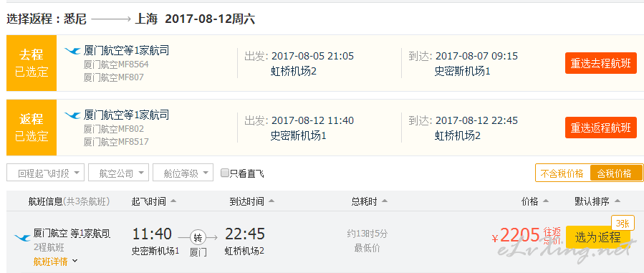Open 舱位等级 dropdown
Viewport: 644px width, 273px height.
[x=183, y=173]
